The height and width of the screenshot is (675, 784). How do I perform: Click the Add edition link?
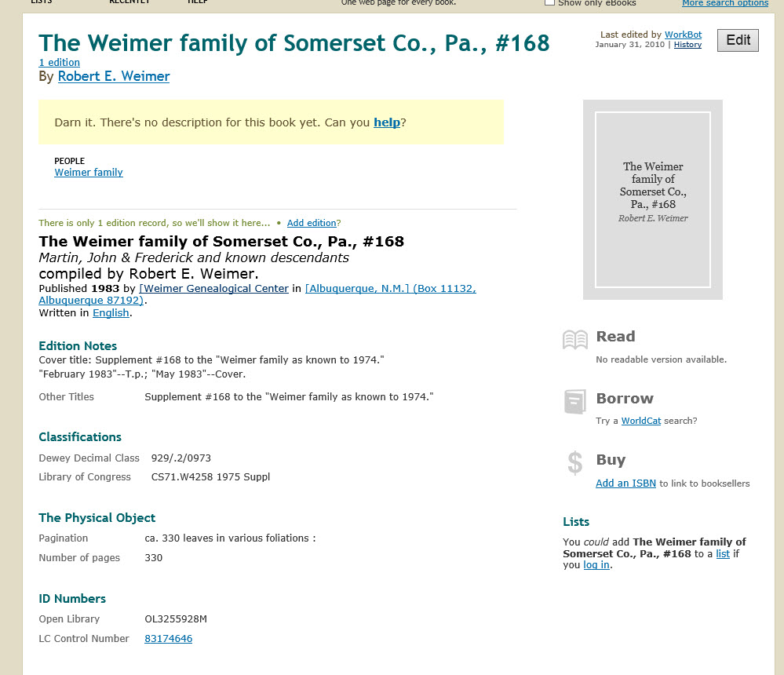pos(310,222)
